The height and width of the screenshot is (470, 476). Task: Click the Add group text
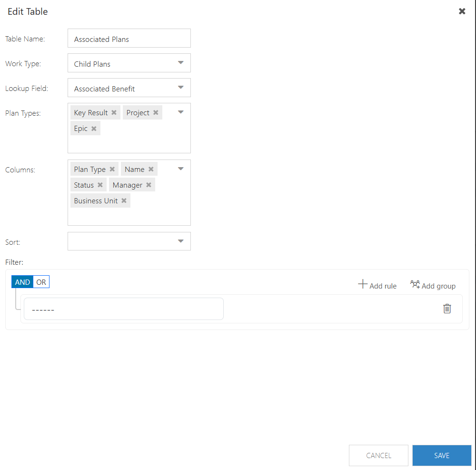point(438,286)
